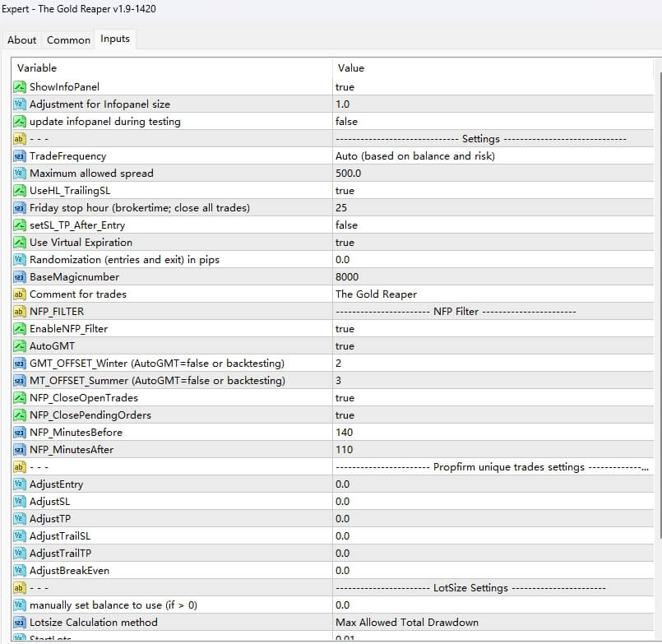Click the 123 icon beside BaseMagicnumber
Viewport: 662px width, 644px height.
tap(18, 276)
